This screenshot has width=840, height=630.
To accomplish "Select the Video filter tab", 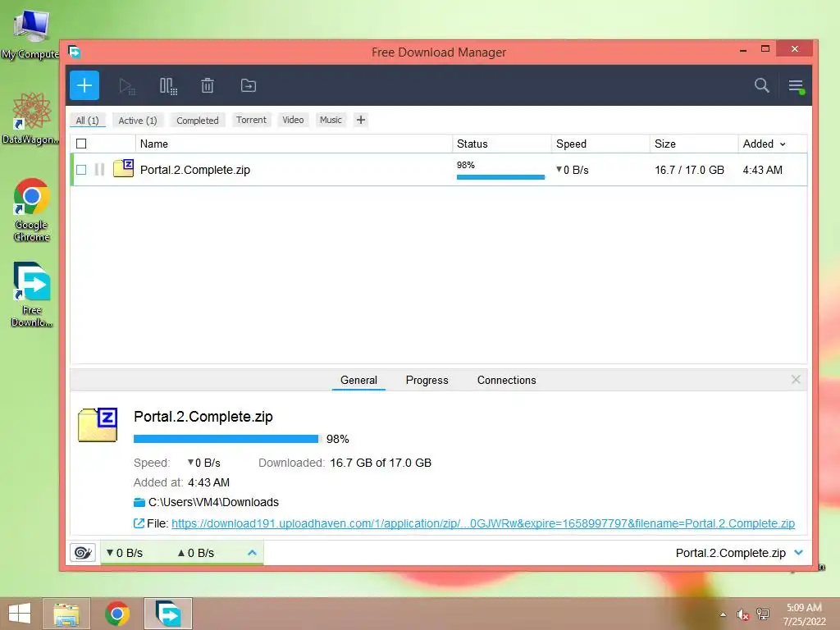I will tap(293, 120).
